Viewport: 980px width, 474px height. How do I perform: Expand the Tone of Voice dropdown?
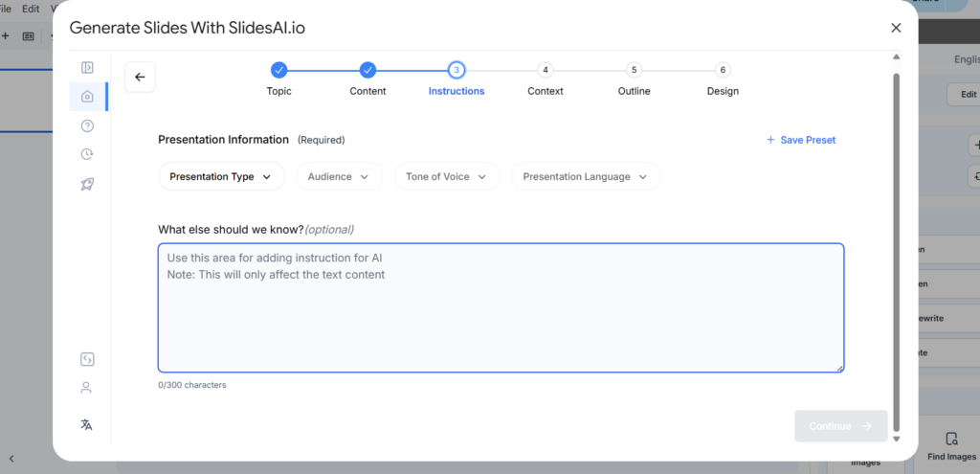pos(446,176)
